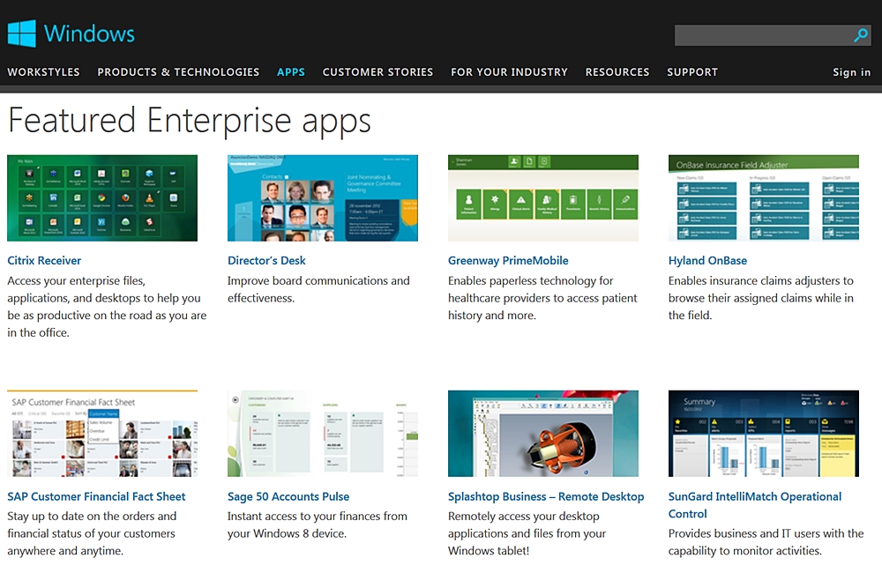882x588 pixels.
Task: Open the Director's Desk screenshot thumbnail
Action: click(x=323, y=197)
